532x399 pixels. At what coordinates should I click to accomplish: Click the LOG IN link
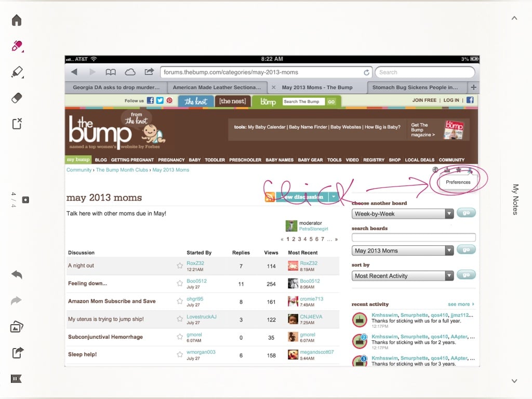point(451,100)
